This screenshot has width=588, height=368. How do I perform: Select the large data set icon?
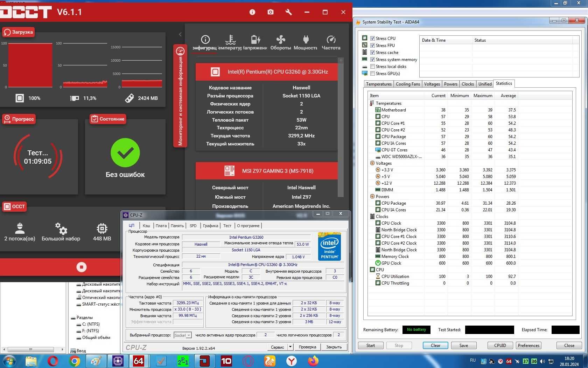coord(61,228)
